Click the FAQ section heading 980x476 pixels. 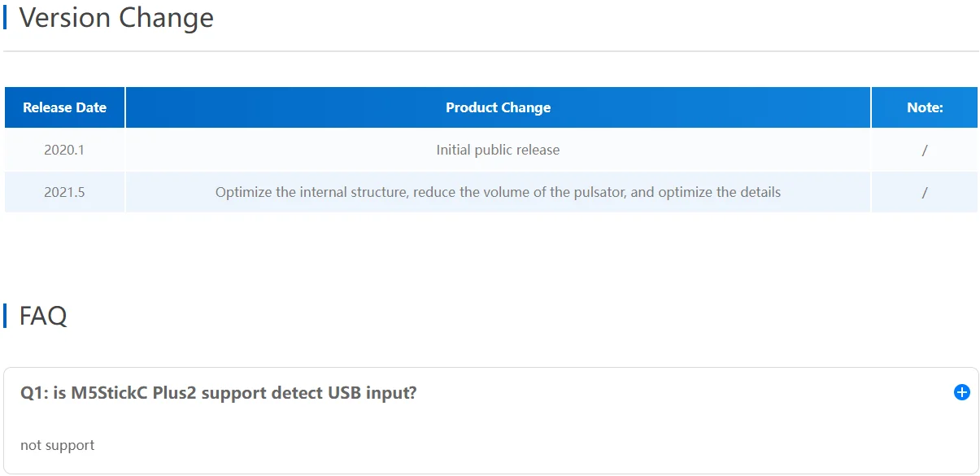coord(43,315)
